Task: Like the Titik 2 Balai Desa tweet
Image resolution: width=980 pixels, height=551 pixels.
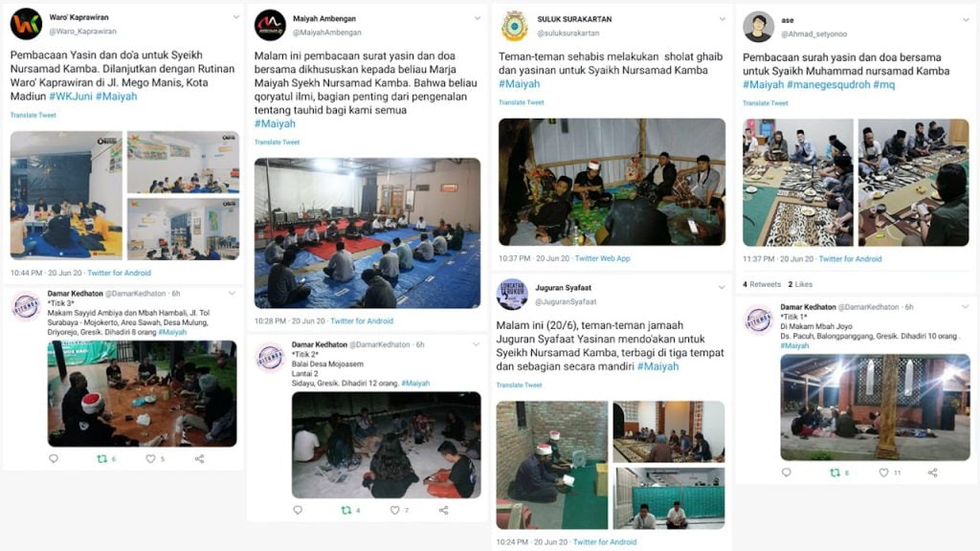Action: coord(395,511)
